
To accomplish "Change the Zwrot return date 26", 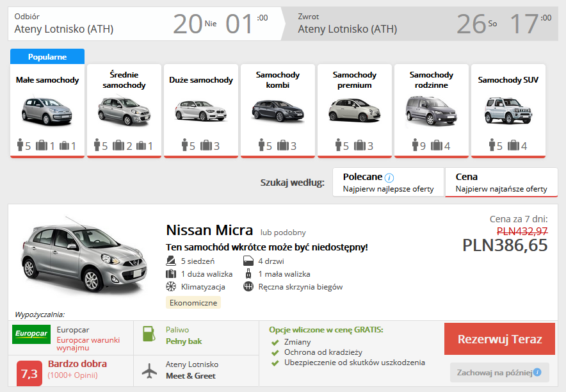I will (x=472, y=24).
